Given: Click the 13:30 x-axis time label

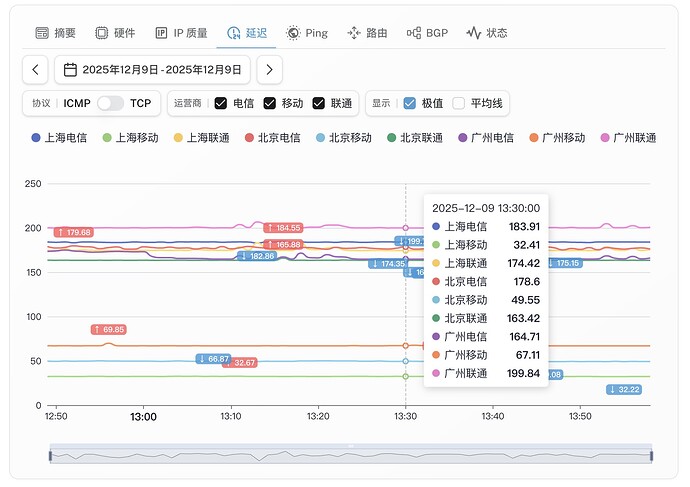Looking at the screenshot, I should [405, 416].
